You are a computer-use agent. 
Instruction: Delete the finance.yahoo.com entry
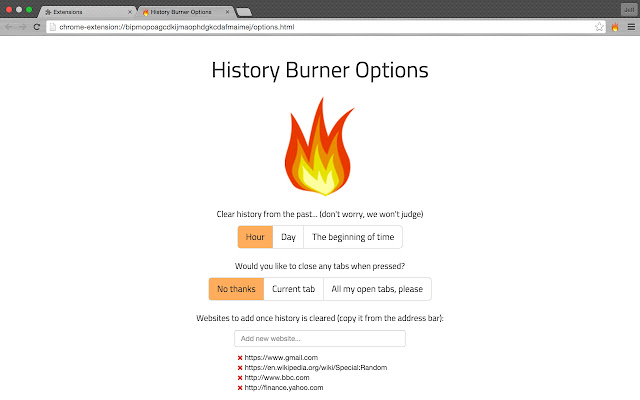tap(240, 388)
